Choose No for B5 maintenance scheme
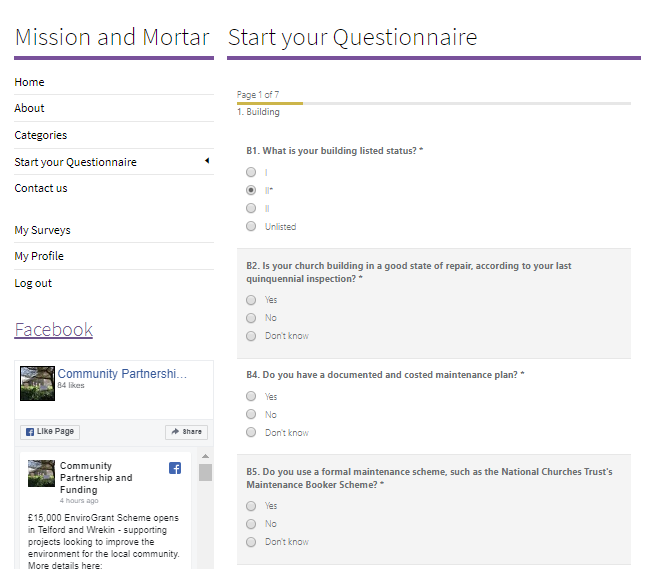The image size is (662, 569). 251,524
